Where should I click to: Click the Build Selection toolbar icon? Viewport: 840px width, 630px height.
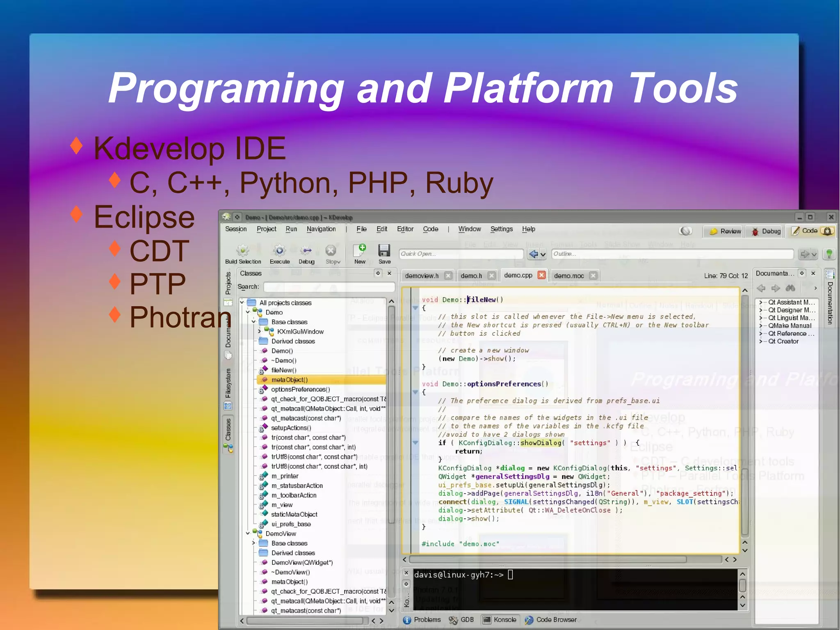click(x=243, y=250)
